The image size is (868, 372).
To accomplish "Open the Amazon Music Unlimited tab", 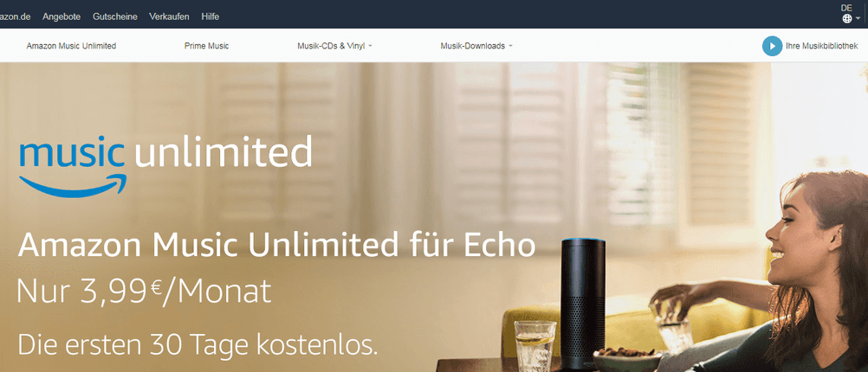I will click(71, 47).
